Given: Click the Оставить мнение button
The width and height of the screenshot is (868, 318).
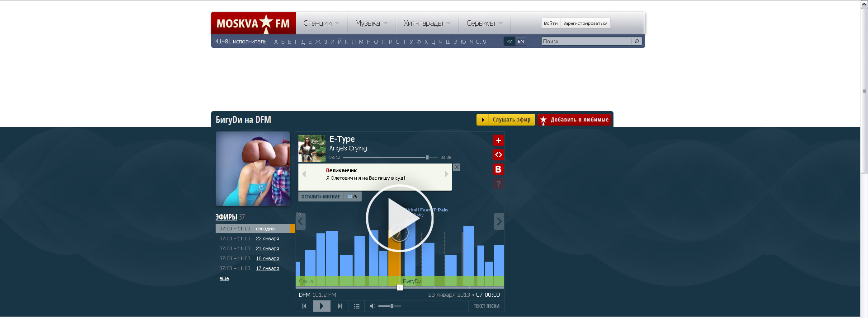Looking at the screenshot, I should click(321, 196).
